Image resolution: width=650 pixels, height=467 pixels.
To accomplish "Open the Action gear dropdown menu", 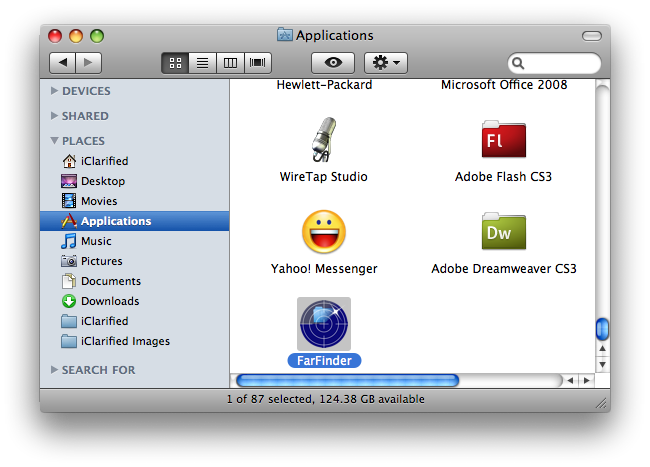I will click(x=386, y=63).
